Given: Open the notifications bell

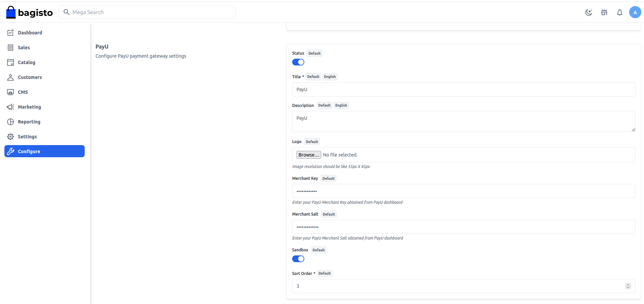Looking at the screenshot, I should [620, 12].
